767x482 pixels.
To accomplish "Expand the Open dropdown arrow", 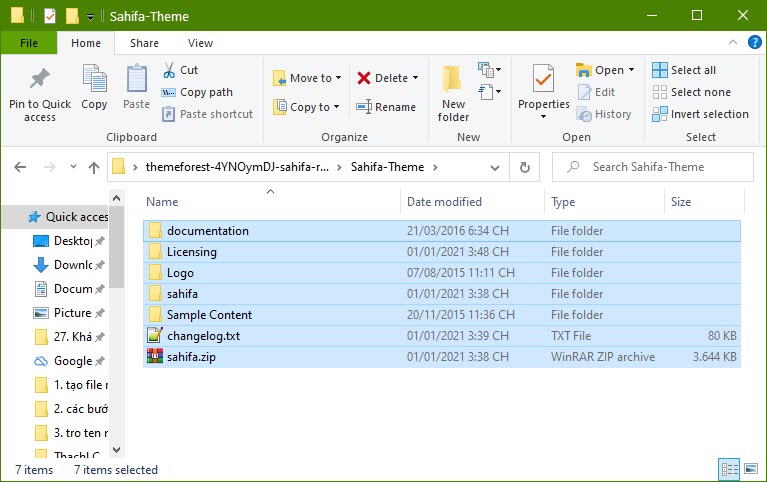I will (x=632, y=70).
